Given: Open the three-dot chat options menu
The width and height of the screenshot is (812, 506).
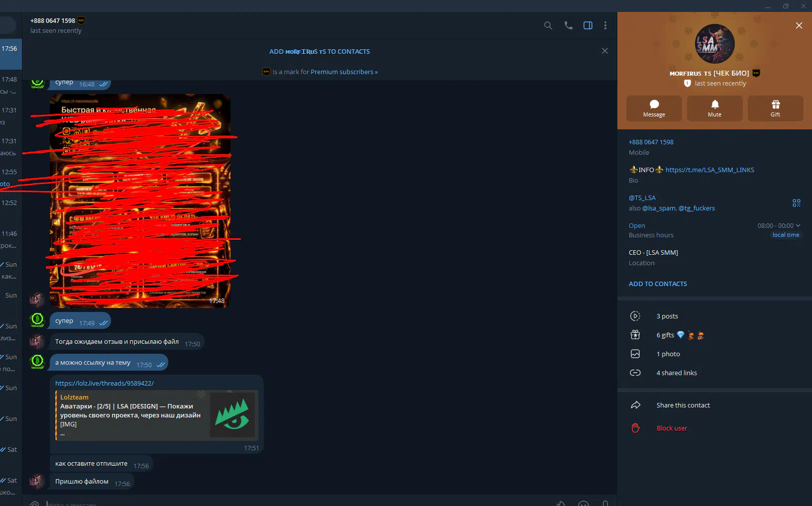Looking at the screenshot, I should tap(605, 25).
